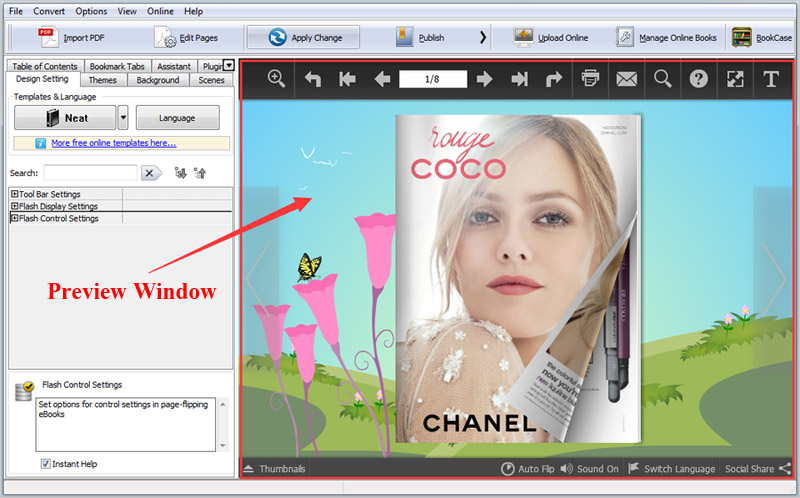Enable Auto Flip in bottom bar
This screenshot has height=498, width=800.
527,469
